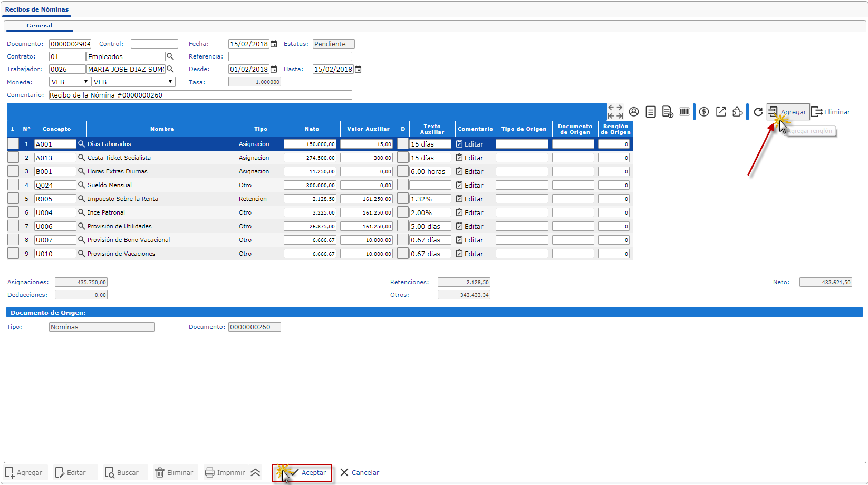Open the calendar picker for Hasta date
The height and width of the screenshot is (485, 868).
(358, 70)
